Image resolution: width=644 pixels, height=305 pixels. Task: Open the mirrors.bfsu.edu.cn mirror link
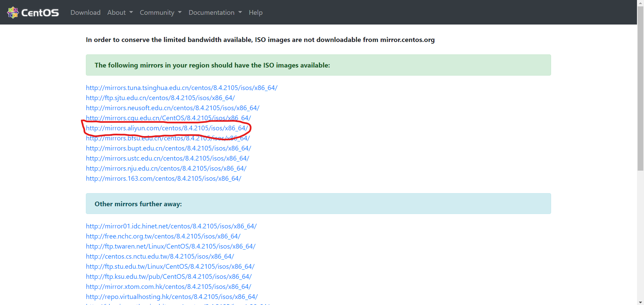168,138
